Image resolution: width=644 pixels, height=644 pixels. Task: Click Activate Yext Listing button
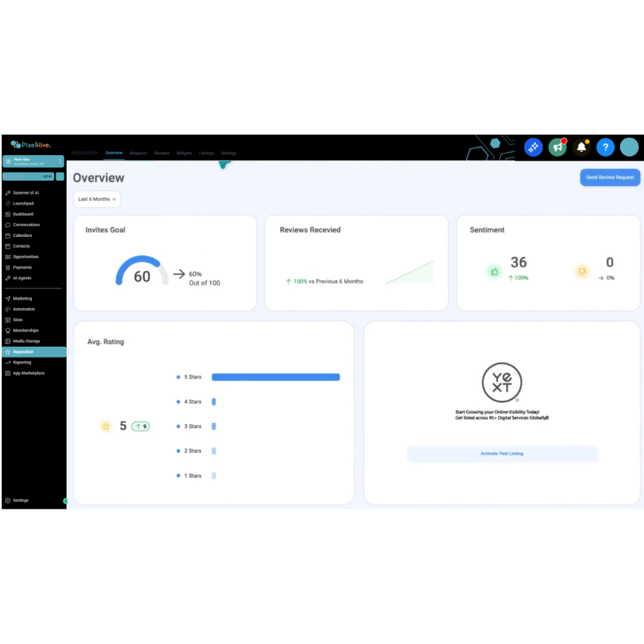click(x=502, y=453)
